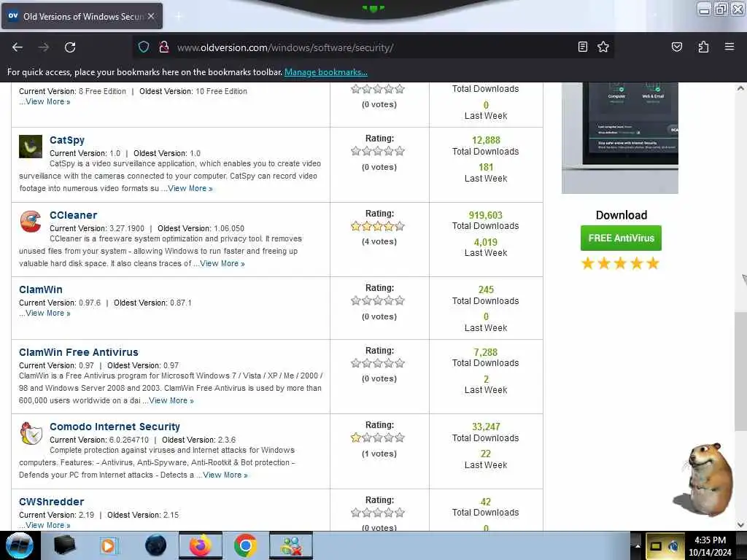The height and width of the screenshot is (560, 747).
Task: Go back to the previous page
Action: pyautogui.click(x=18, y=47)
